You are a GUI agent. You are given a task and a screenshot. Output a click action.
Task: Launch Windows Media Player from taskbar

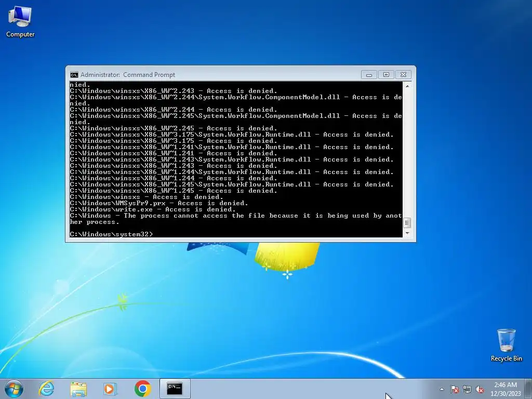[110, 389]
